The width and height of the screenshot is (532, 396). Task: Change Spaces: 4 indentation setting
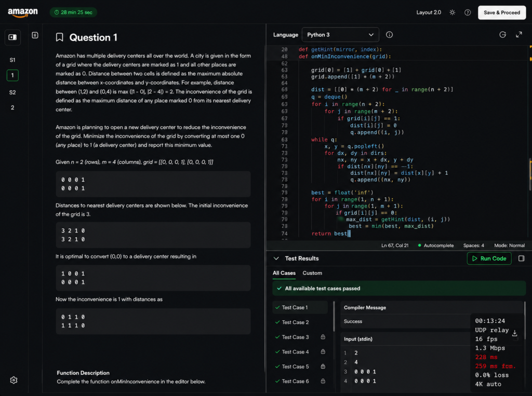point(474,245)
